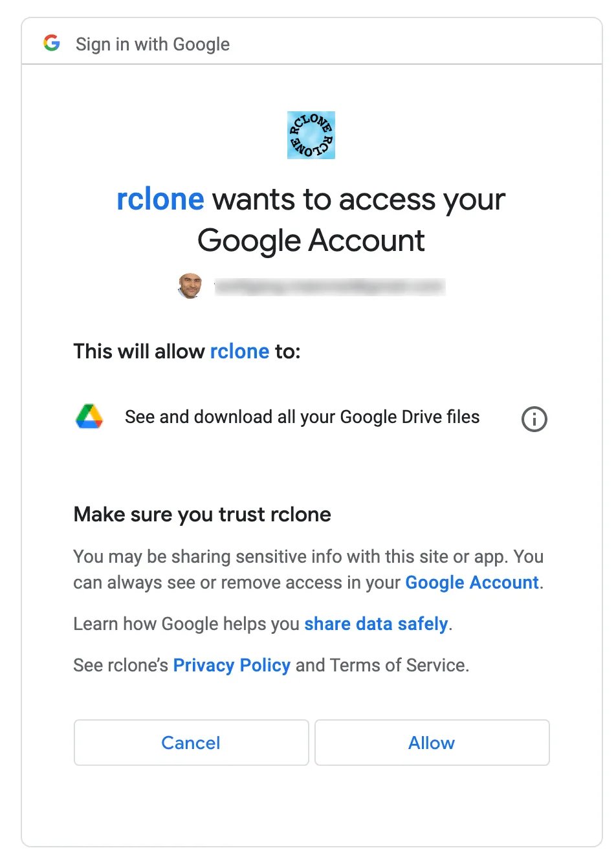Click the blurred account email address
Image resolution: width=616 pixels, height=859 pixels.
coord(330,287)
